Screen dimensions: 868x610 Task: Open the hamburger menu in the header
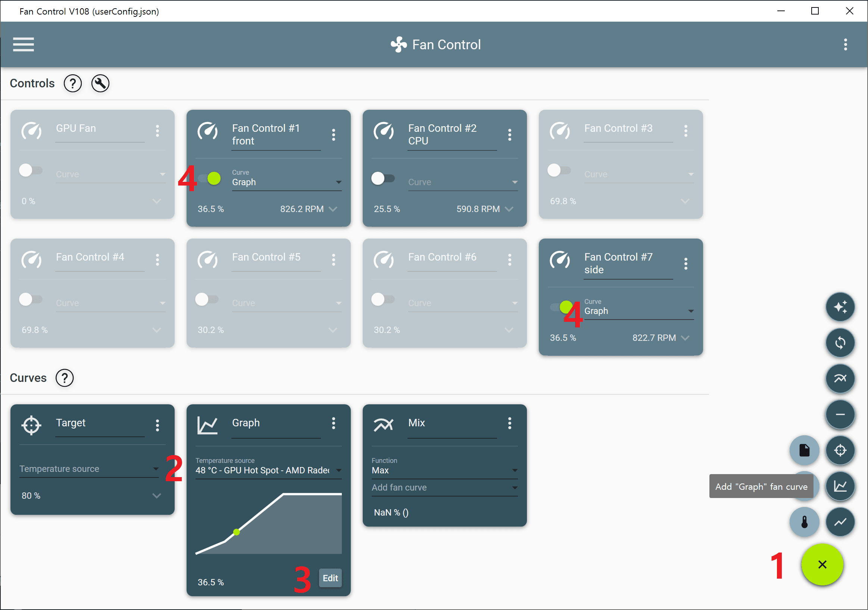tap(24, 45)
